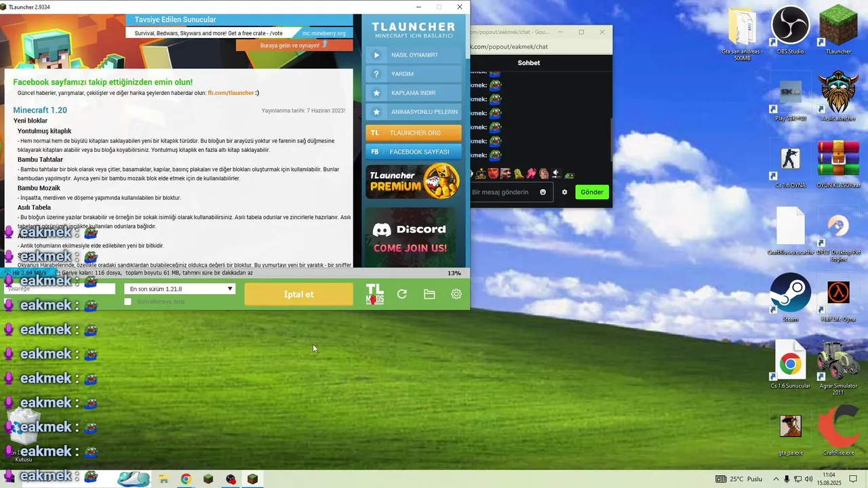The width and height of the screenshot is (868, 488).
Task: Open emoji picker in chat message box
Action: point(542,192)
